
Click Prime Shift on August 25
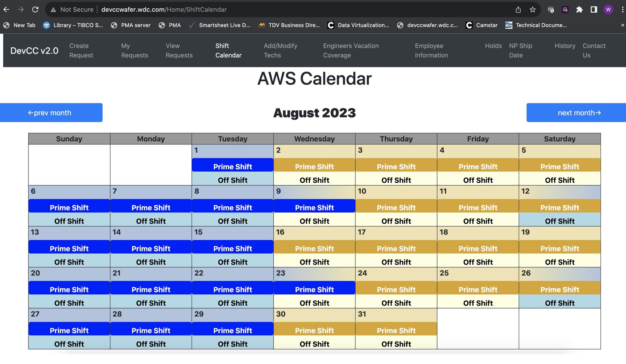pos(478,288)
